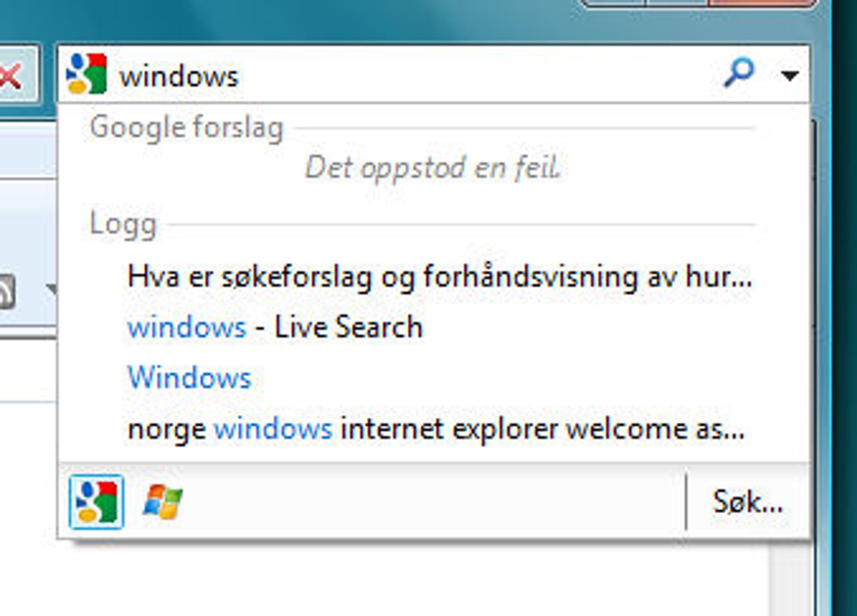Click the 'Google forslag' section header
The width and height of the screenshot is (857, 616).
pos(187,128)
